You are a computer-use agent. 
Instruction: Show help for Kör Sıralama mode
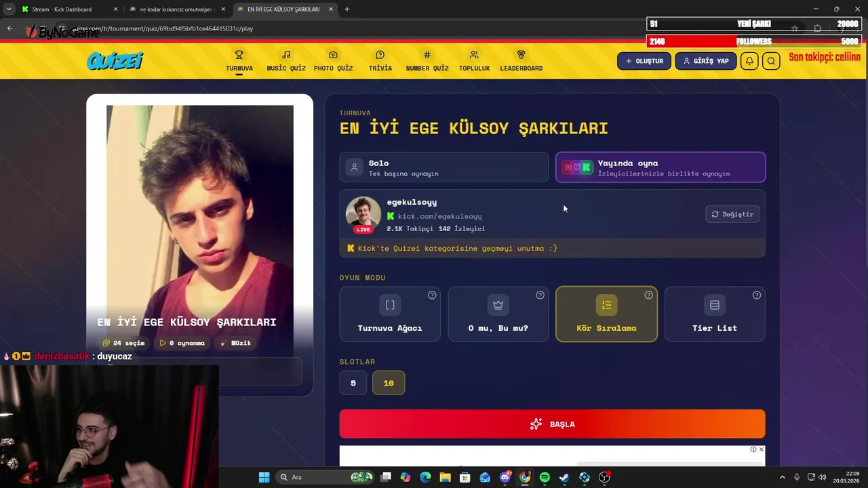tap(648, 295)
